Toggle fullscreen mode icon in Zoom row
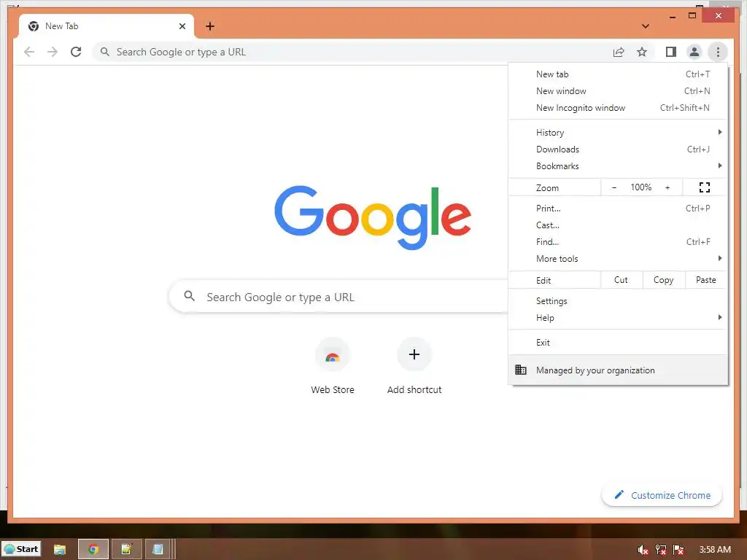Screen dimensions: 747x560 pos(705,187)
